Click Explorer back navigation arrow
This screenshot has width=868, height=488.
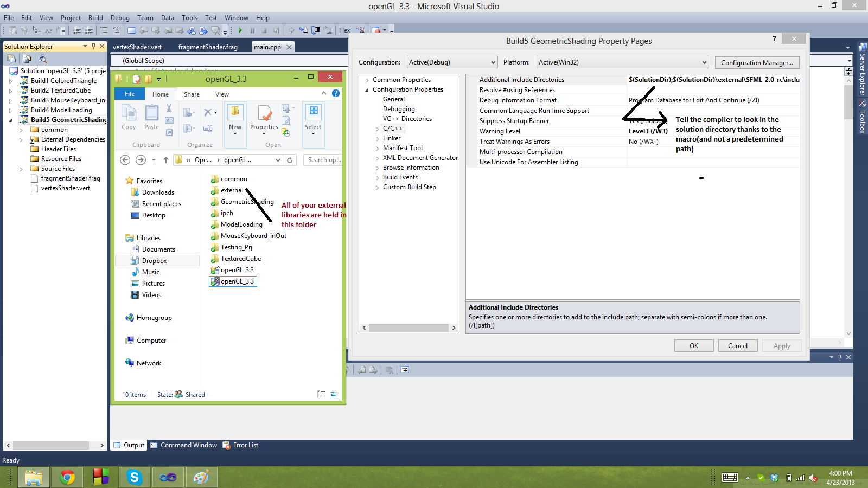[x=125, y=160]
